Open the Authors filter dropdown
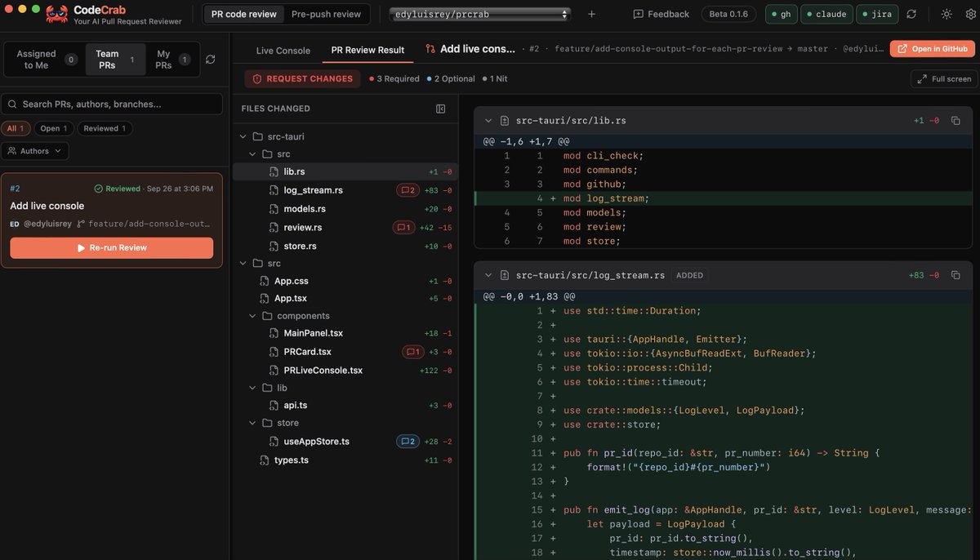This screenshot has width=980, height=560. point(35,151)
